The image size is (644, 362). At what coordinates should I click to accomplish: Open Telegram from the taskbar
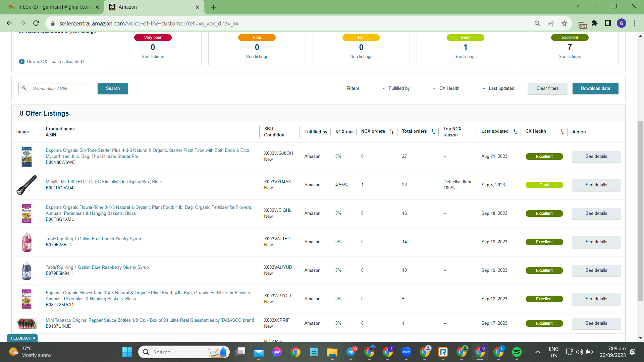click(351, 352)
